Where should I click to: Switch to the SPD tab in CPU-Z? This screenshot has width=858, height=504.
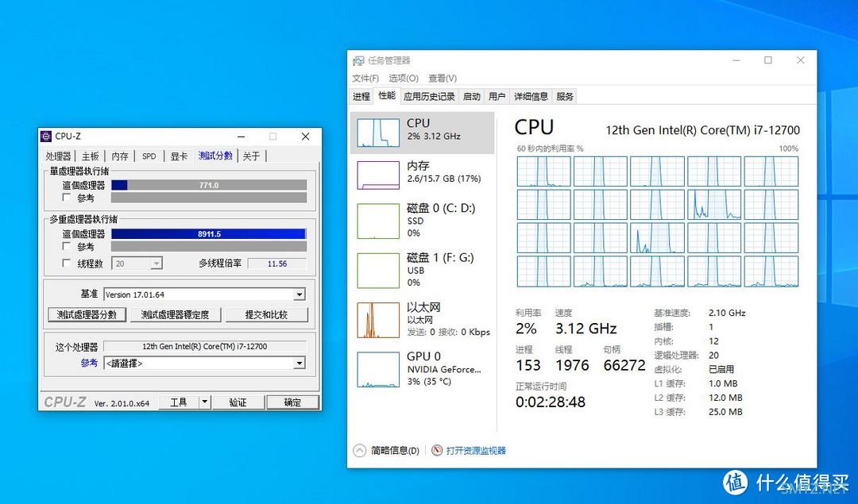pyautogui.click(x=149, y=156)
